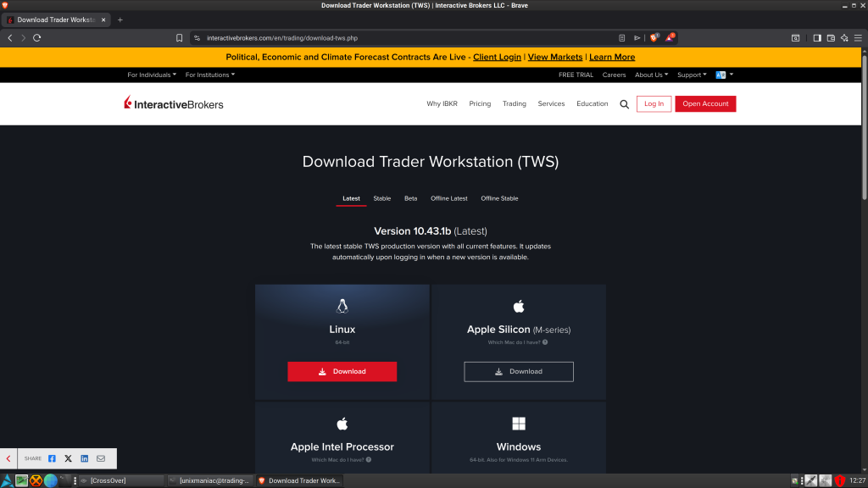Switch to the Offline Latest tab
Image resolution: width=868 pixels, height=488 pixels.
pyautogui.click(x=448, y=198)
